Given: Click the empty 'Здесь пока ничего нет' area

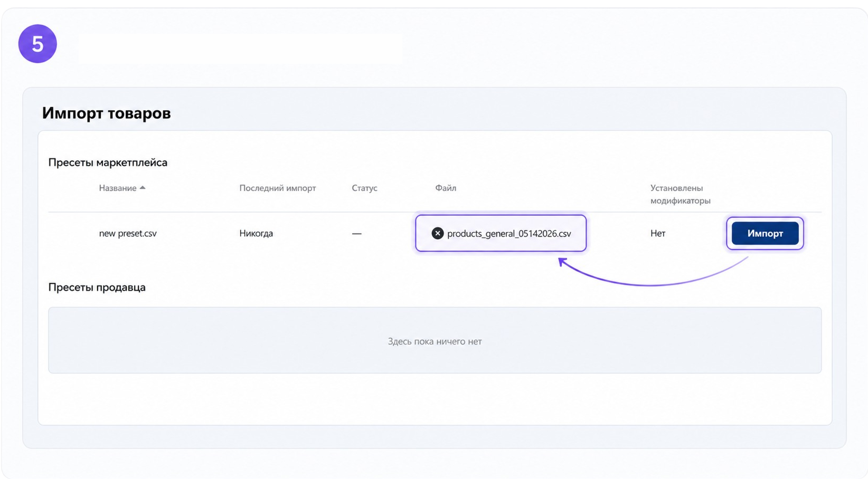Looking at the screenshot, I should [435, 340].
